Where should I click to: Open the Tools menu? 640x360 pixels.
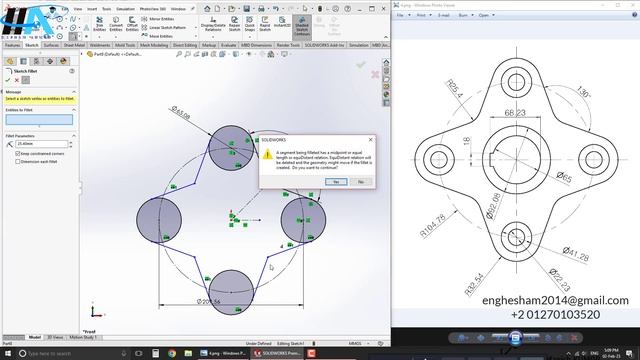(106, 9)
